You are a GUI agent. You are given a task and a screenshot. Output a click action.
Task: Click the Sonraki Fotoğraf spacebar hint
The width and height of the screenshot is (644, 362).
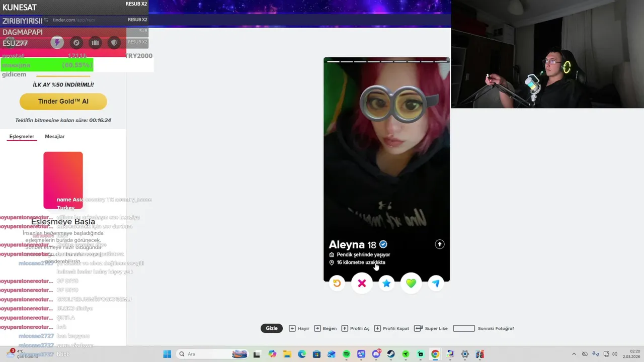[484, 328]
